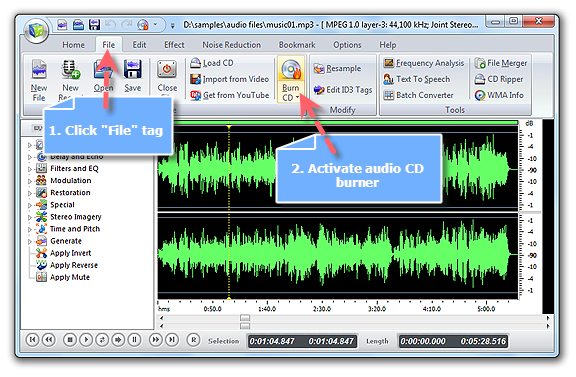The width and height of the screenshot is (576, 377).
Task: Click the selection start time field 0:01:04.847
Action: click(272, 341)
